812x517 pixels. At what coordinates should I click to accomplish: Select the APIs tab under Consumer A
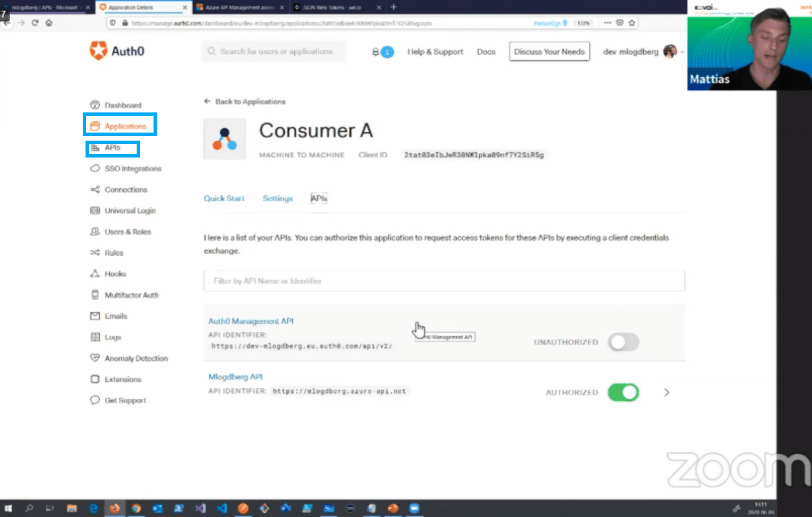[x=319, y=199]
